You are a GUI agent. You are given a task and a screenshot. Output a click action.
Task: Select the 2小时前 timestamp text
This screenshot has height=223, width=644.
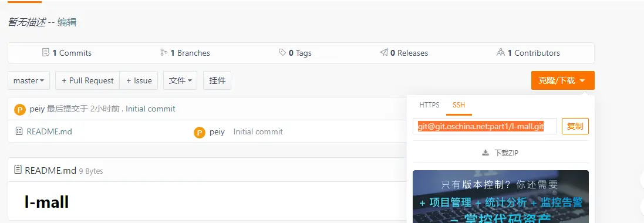[104, 109]
